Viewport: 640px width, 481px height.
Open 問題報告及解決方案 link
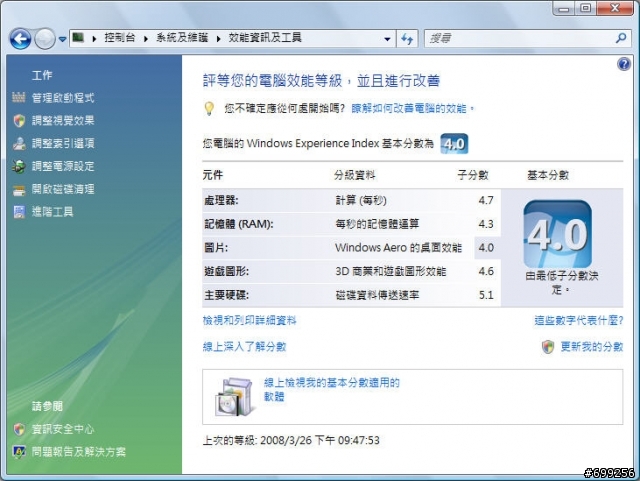point(79,452)
